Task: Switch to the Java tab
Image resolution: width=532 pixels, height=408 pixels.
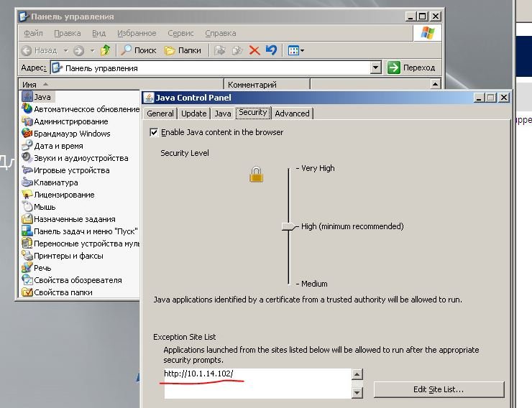Action: 223,113
